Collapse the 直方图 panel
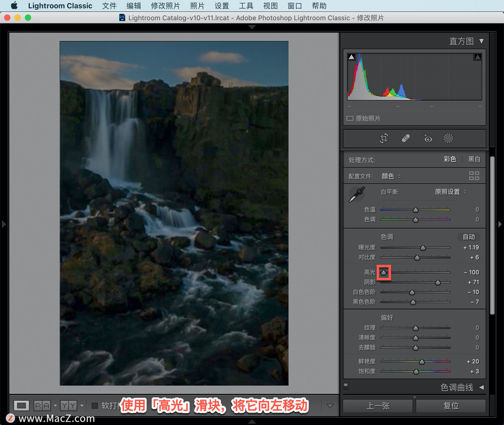 tap(481, 41)
